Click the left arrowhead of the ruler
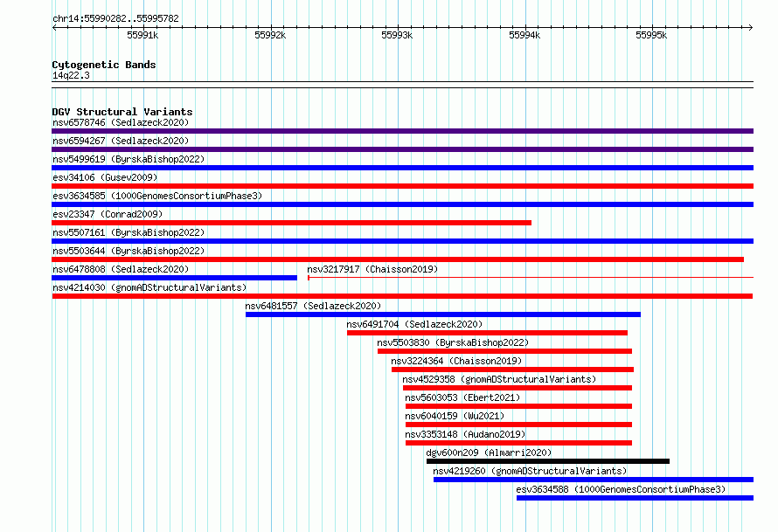The width and height of the screenshot is (778, 532). (x=54, y=28)
